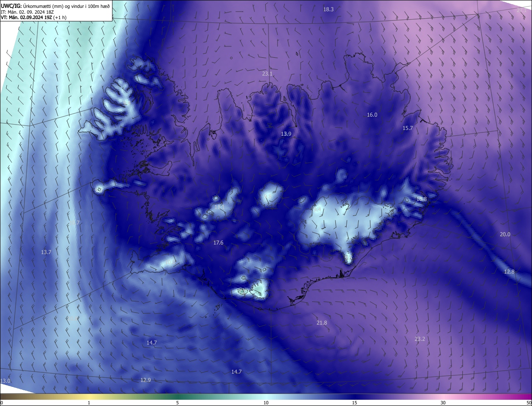The height and width of the screenshot is (406, 532).
Task: Click the 20.0 value label on the map
Action: click(505, 234)
